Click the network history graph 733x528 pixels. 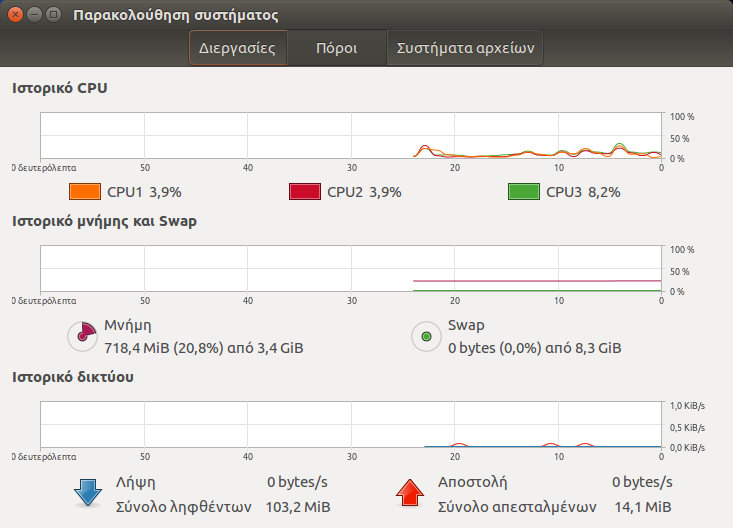(x=351, y=425)
